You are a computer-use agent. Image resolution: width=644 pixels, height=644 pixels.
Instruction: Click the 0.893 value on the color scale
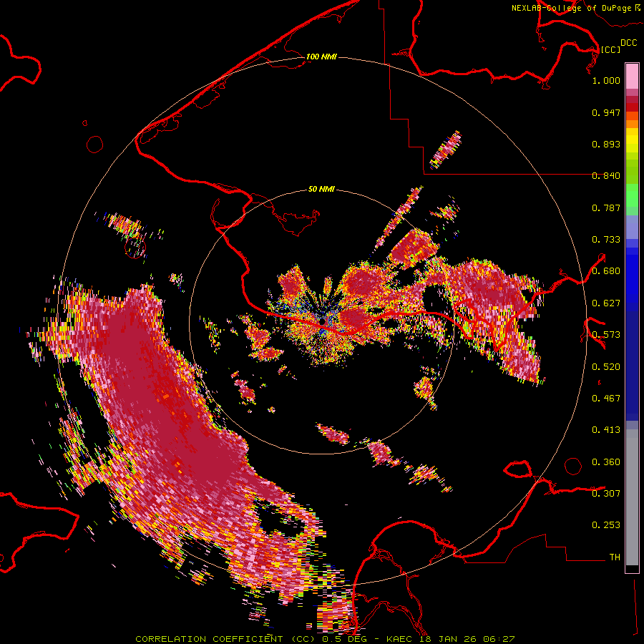pos(606,144)
